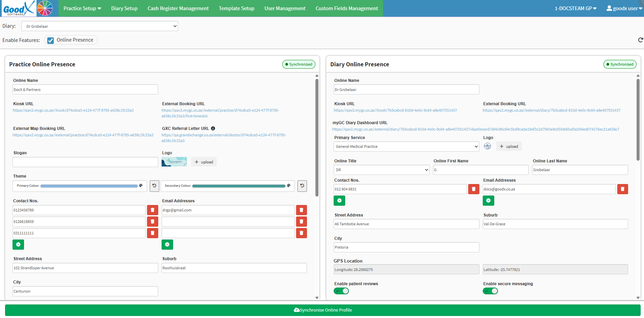Add a new diary email address
The height and width of the screenshot is (318, 644).
(488, 201)
